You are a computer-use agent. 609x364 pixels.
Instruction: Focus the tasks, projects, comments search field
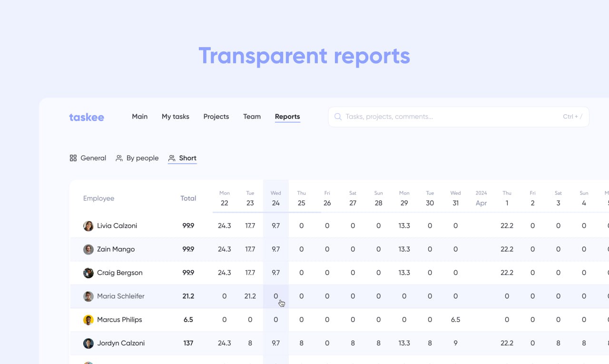459,117
